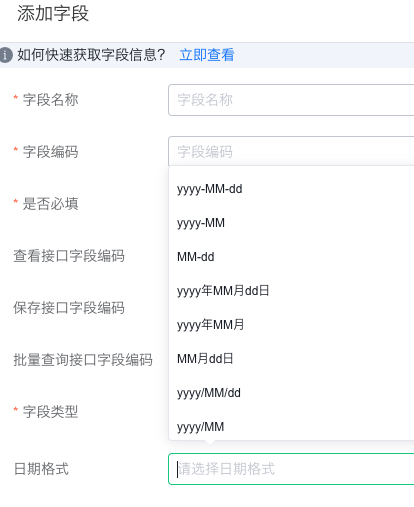Pick the MM月dd日 format option
Screen dimensions: 414x507
(291, 359)
